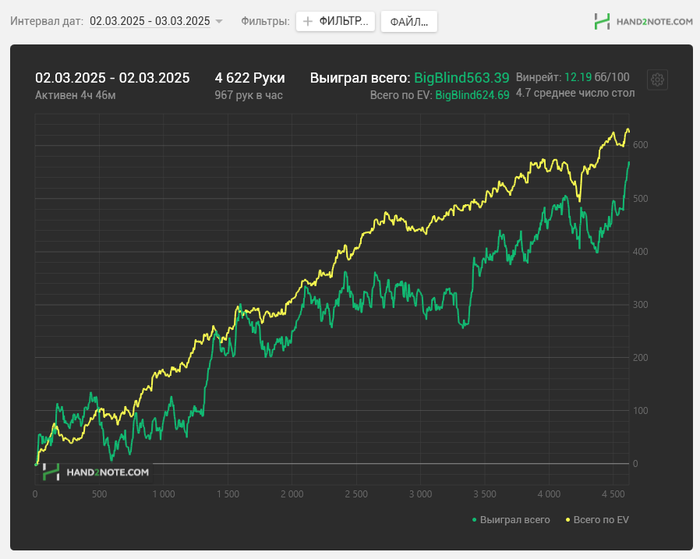Click the 967 рук в час text
This screenshot has height=559, width=700.
tap(249, 95)
